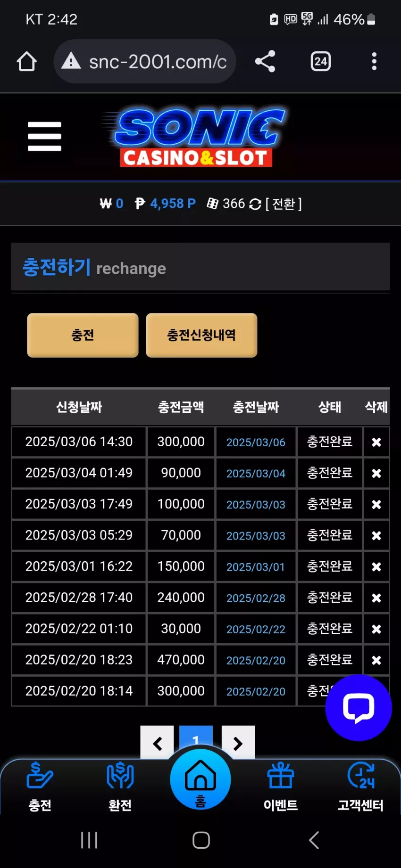Go to the 홈 center button
Screen dimensions: 401x868
click(200, 780)
